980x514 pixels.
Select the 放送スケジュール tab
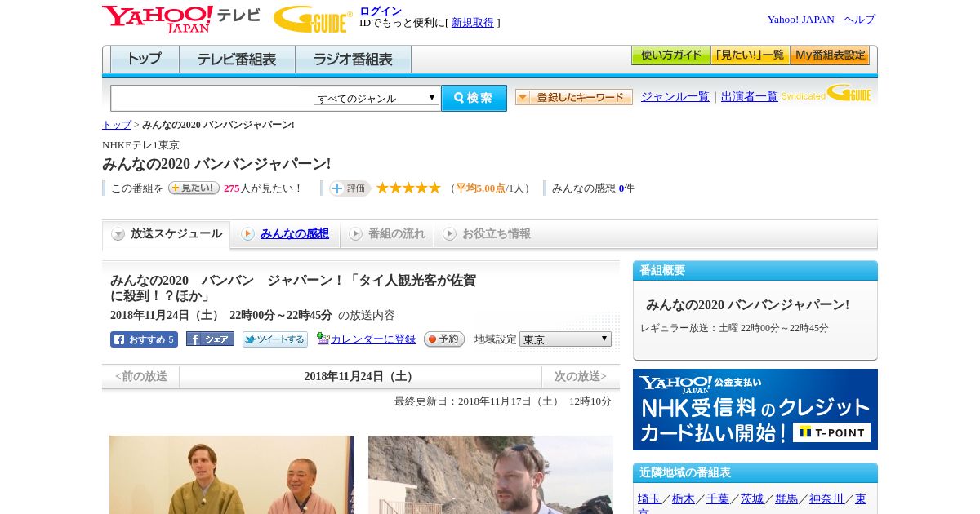tap(167, 234)
